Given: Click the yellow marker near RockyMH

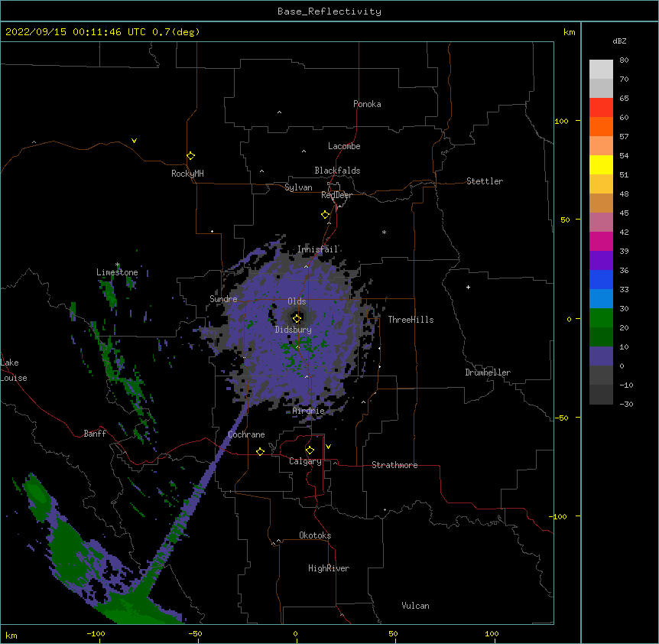Looking at the screenshot, I should 190,156.
